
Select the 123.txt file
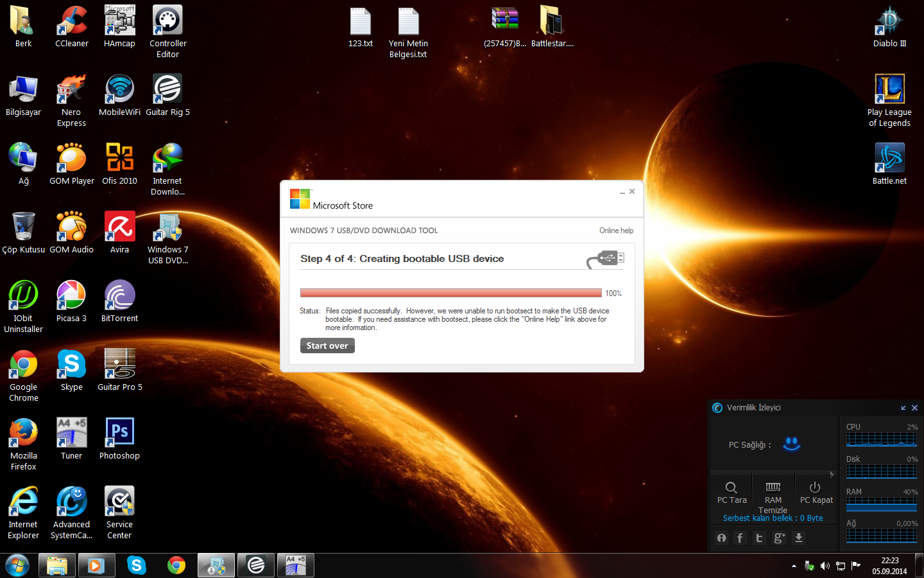tap(360, 26)
